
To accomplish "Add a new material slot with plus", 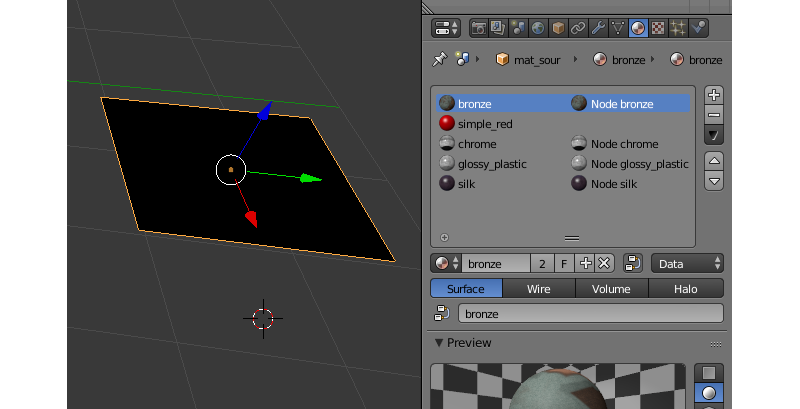I will (714, 95).
